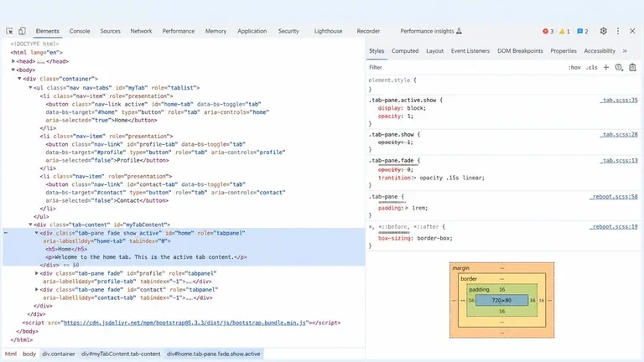The width and height of the screenshot is (644, 362).
Task: Click the Performance insights flask icon
Action: click(x=460, y=31)
